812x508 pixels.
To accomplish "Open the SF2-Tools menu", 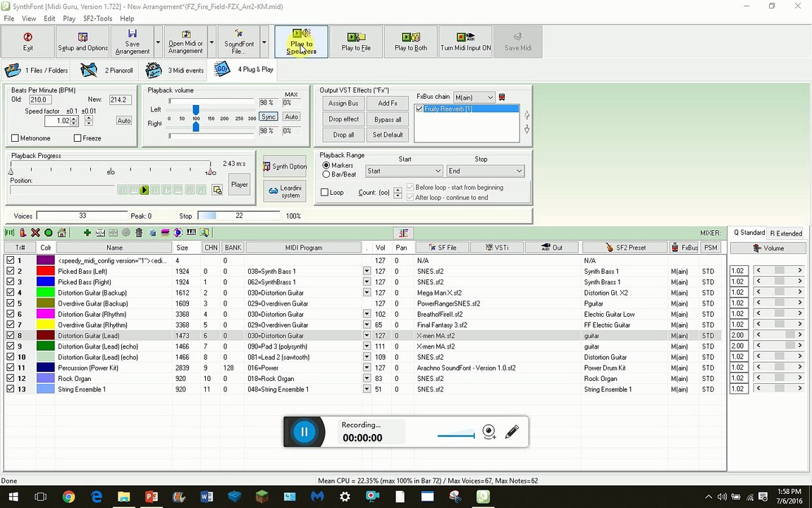I will (x=97, y=18).
